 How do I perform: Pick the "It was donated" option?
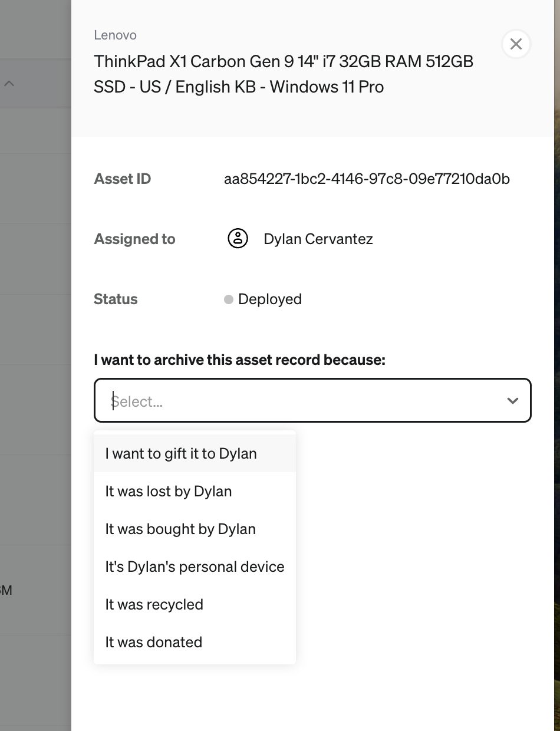[x=195, y=642]
